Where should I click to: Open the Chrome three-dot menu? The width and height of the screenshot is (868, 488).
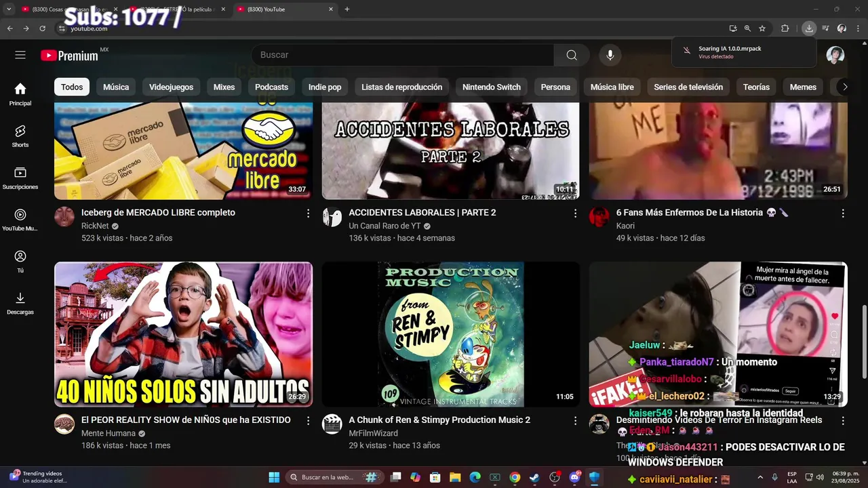(x=858, y=28)
